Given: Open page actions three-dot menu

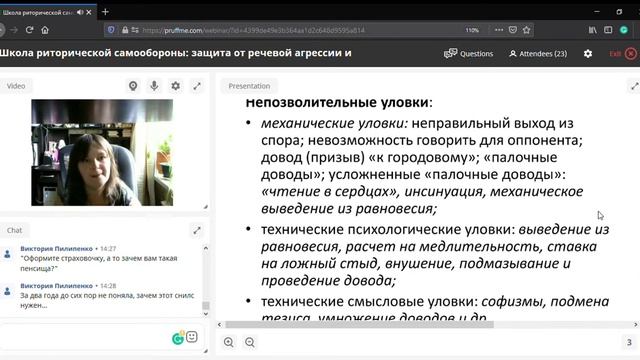Looking at the screenshot, I should 499,30.
